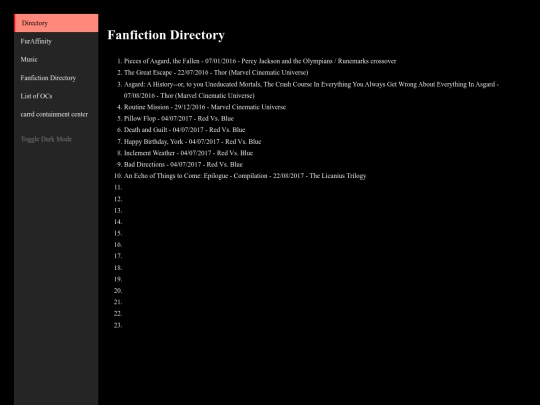Select entry Inclement Weather

point(188,153)
